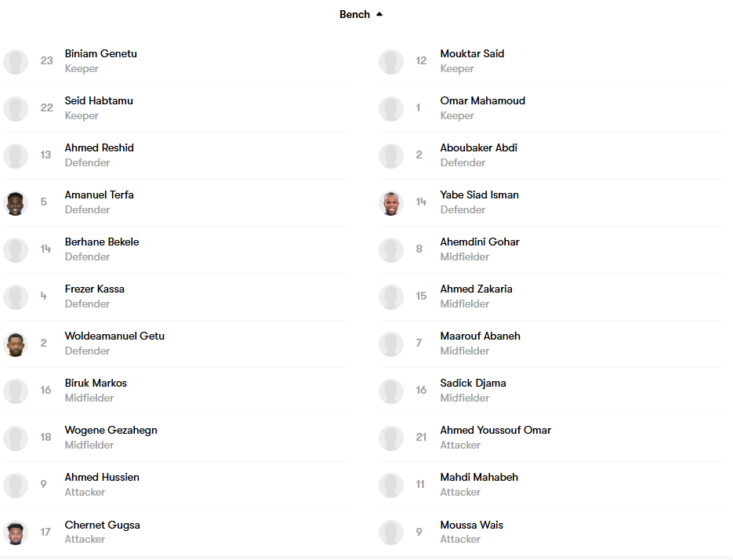Open Amanuel Terfa's player photo
The width and height of the screenshot is (733, 560).
coord(16,203)
